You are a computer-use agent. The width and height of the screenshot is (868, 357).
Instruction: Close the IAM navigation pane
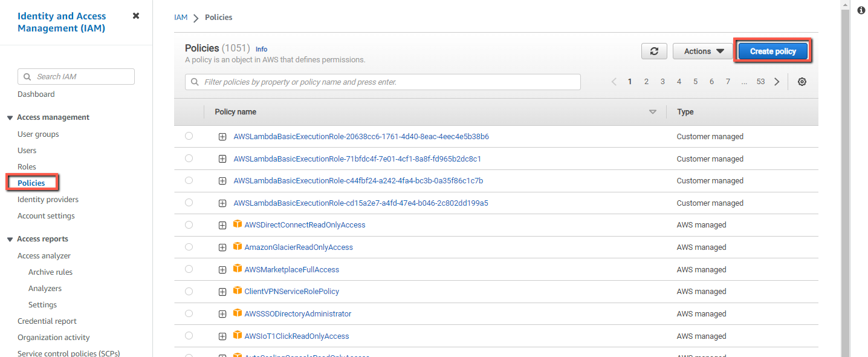click(x=136, y=16)
